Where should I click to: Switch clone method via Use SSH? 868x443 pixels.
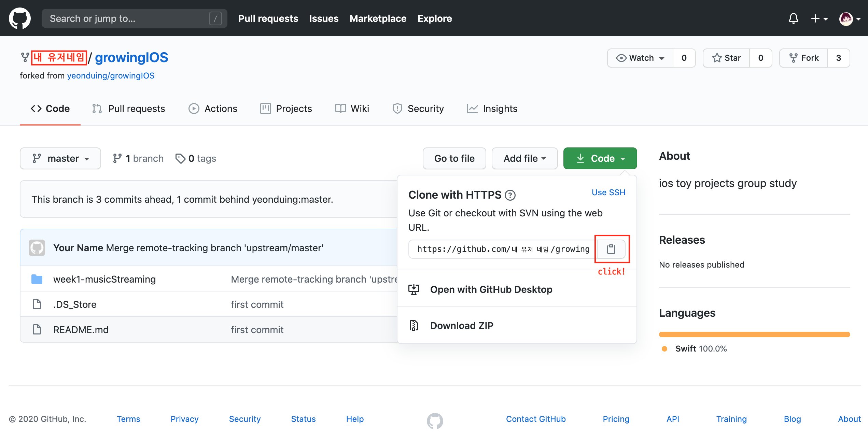pyautogui.click(x=608, y=192)
